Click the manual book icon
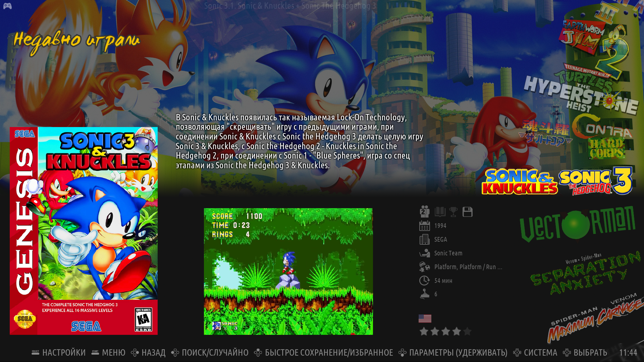 click(x=440, y=212)
